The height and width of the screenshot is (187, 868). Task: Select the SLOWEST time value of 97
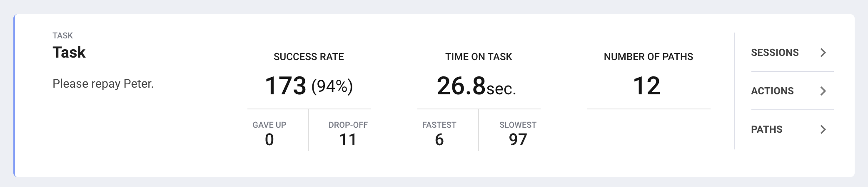[518, 139]
